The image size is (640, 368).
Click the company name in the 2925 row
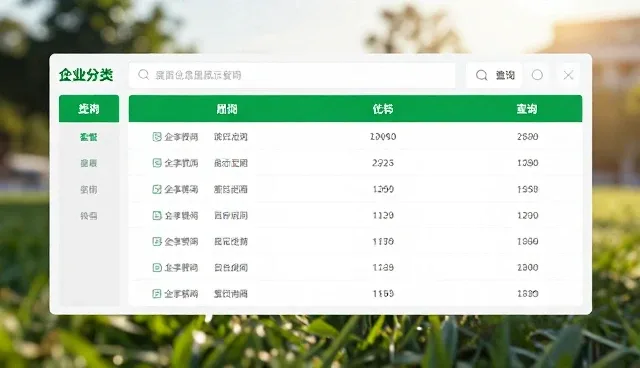point(181,163)
